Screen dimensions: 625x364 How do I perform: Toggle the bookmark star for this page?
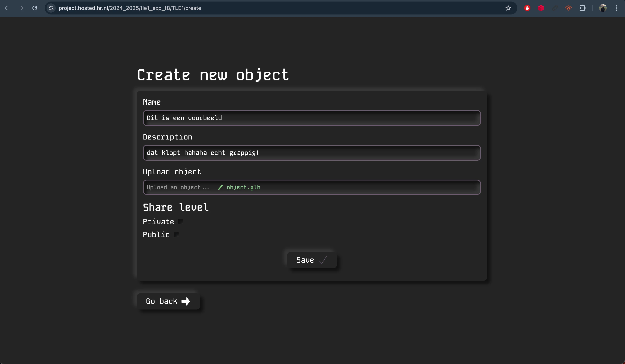508,8
